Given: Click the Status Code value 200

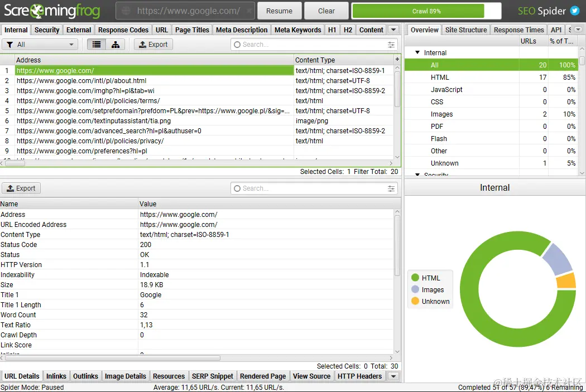Looking at the screenshot, I should (x=146, y=245).
